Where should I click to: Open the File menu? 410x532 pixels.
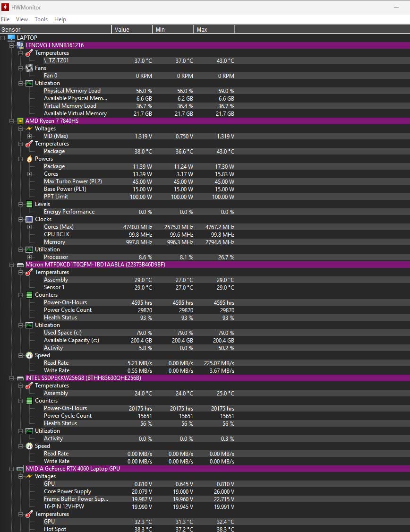click(x=5, y=19)
